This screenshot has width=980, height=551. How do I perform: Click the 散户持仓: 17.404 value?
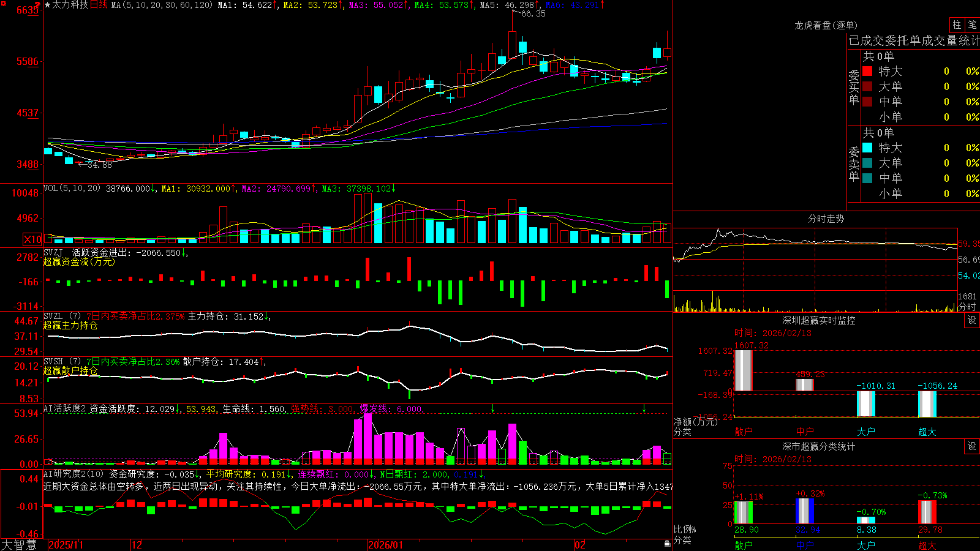(x=221, y=362)
